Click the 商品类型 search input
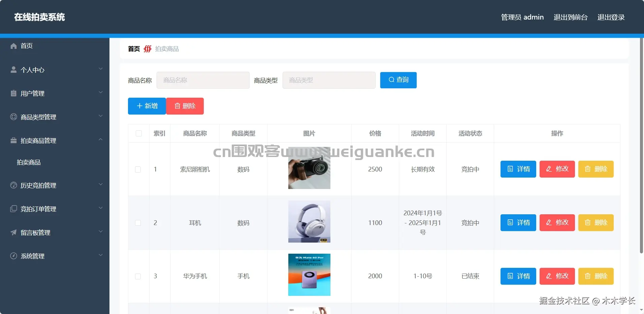The width and height of the screenshot is (644, 314). (329, 80)
